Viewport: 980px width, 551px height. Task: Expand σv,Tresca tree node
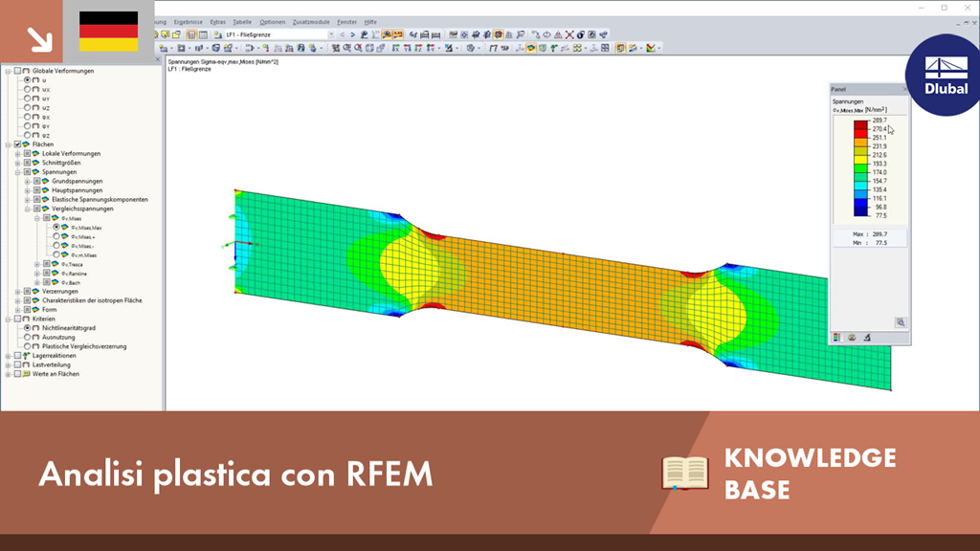[37, 264]
